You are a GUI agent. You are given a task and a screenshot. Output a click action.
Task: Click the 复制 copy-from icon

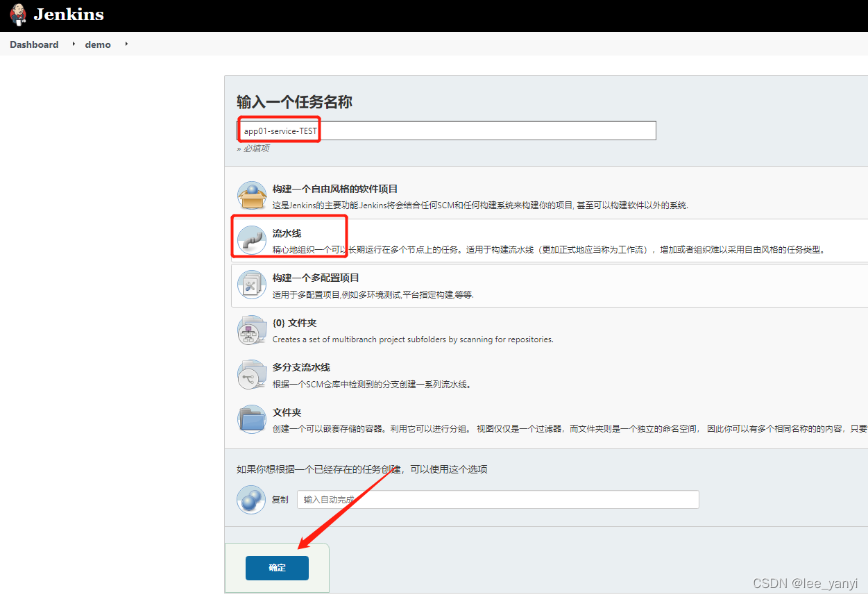pyautogui.click(x=251, y=499)
